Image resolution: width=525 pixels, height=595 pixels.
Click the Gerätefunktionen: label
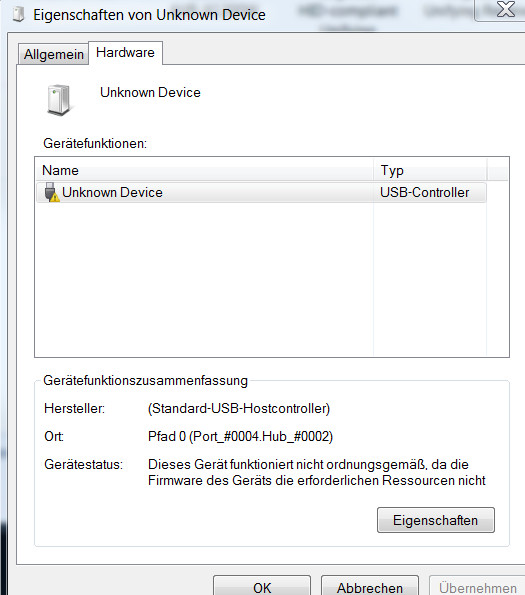click(x=95, y=143)
